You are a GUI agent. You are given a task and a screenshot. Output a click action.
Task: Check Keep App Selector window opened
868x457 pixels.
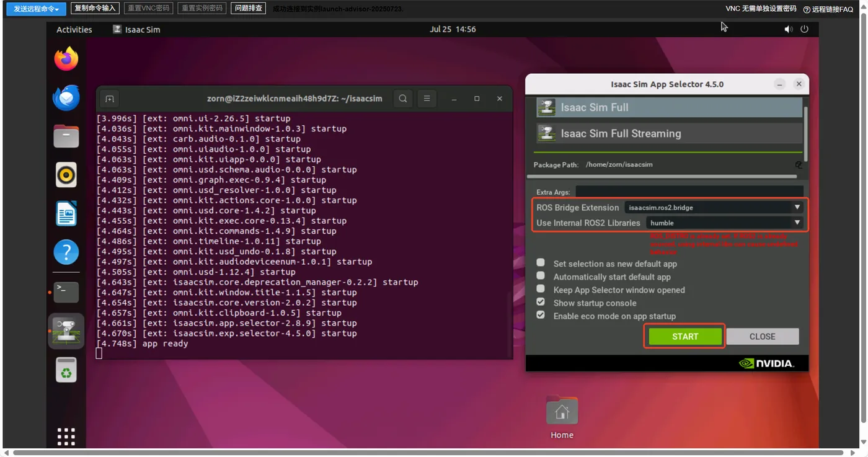point(541,289)
